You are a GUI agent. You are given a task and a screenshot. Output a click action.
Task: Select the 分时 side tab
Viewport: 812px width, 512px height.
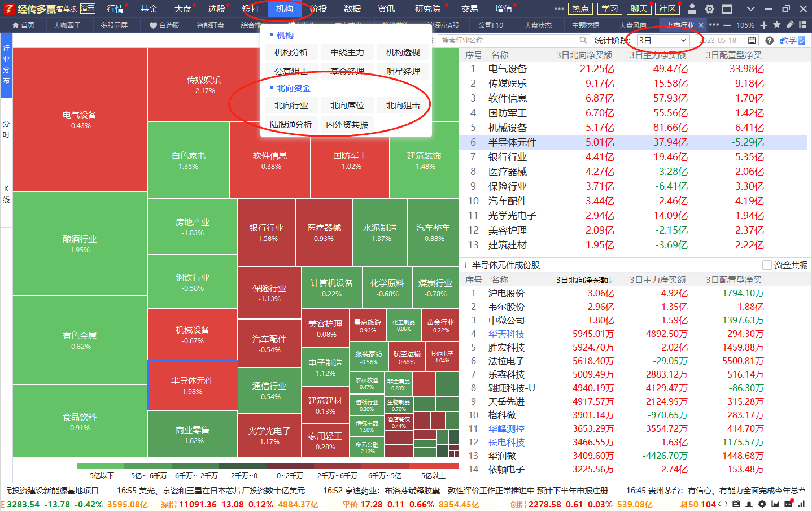(x=6, y=130)
